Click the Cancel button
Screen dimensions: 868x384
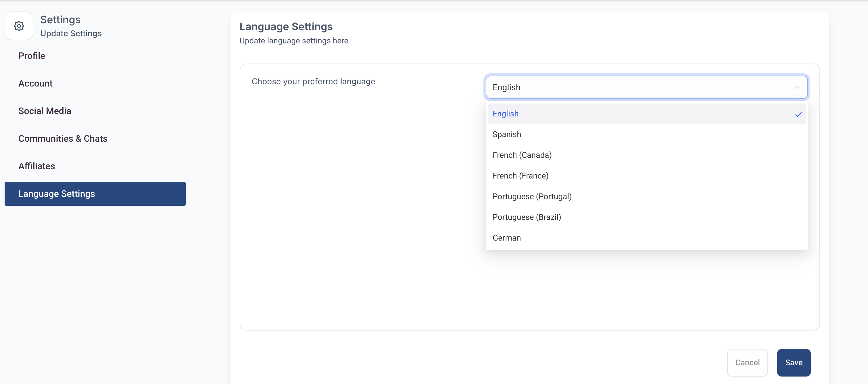pos(747,362)
